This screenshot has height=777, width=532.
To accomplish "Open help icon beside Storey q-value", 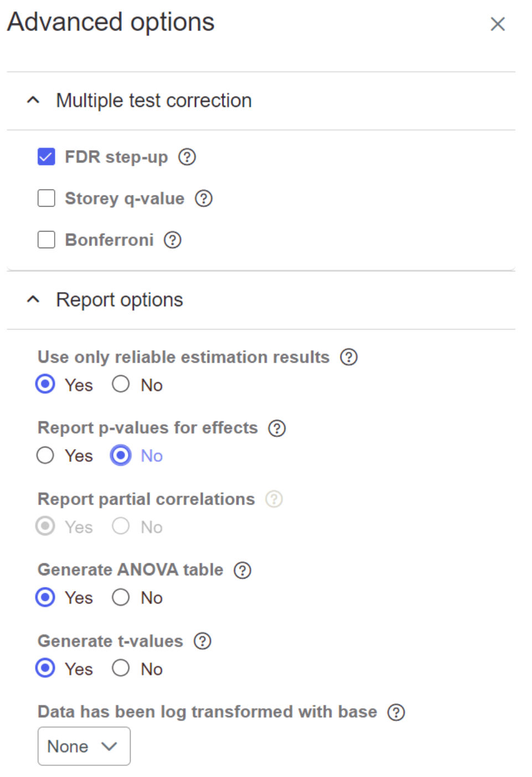I will (x=204, y=198).
